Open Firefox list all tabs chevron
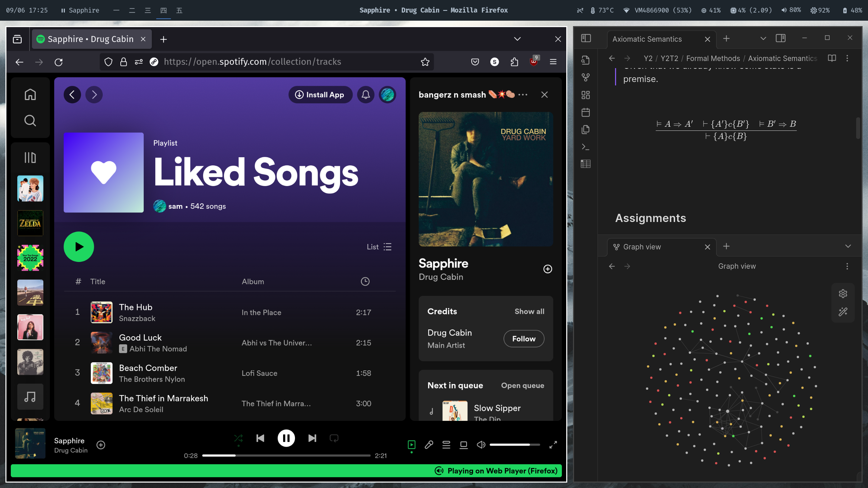The width and height of the screenshot is (868, 488). click(x=517, y=39)
